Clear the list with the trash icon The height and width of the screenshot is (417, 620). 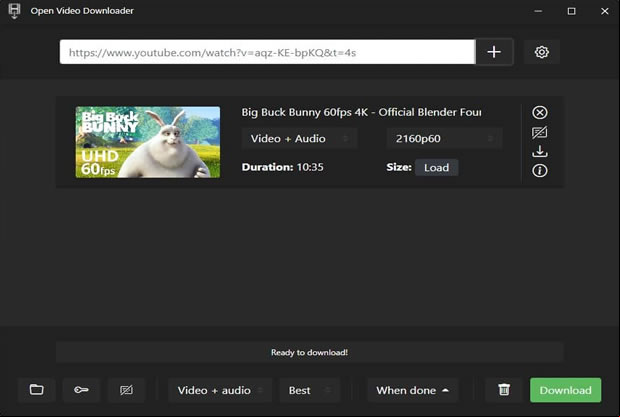504,390
